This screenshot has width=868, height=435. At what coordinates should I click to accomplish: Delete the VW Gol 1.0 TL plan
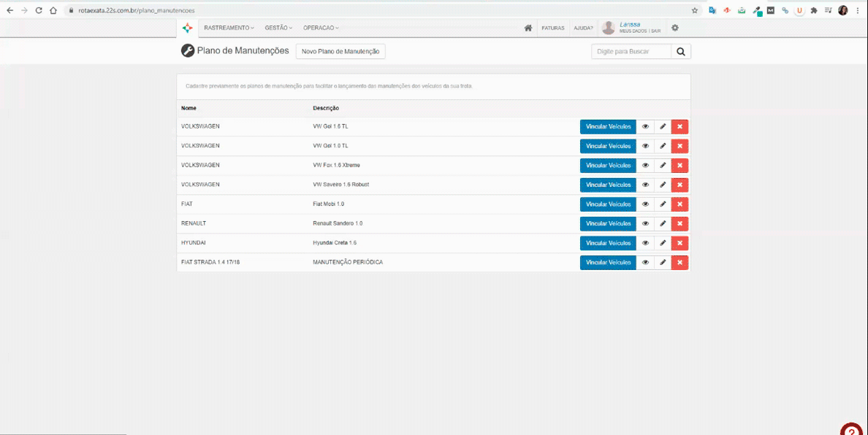pyautogui.click(x=679, y=146)
